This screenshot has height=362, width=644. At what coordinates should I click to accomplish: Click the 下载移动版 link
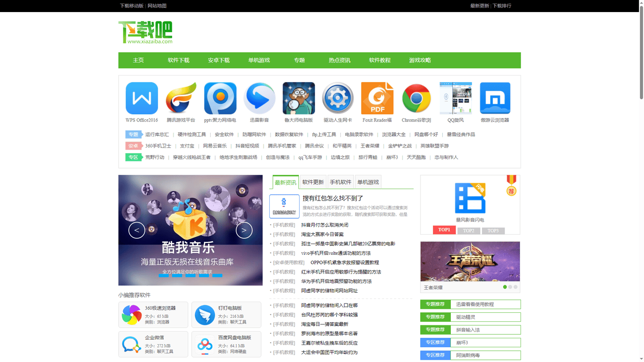[131, 6]
